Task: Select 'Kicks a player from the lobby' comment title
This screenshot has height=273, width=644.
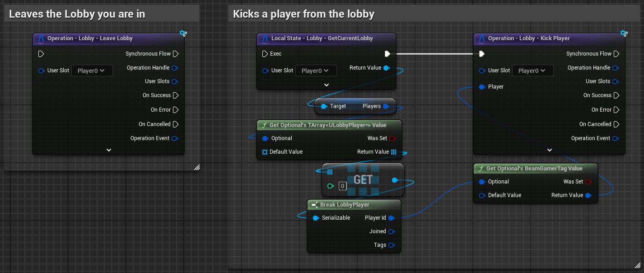Action: click(304, 14)
